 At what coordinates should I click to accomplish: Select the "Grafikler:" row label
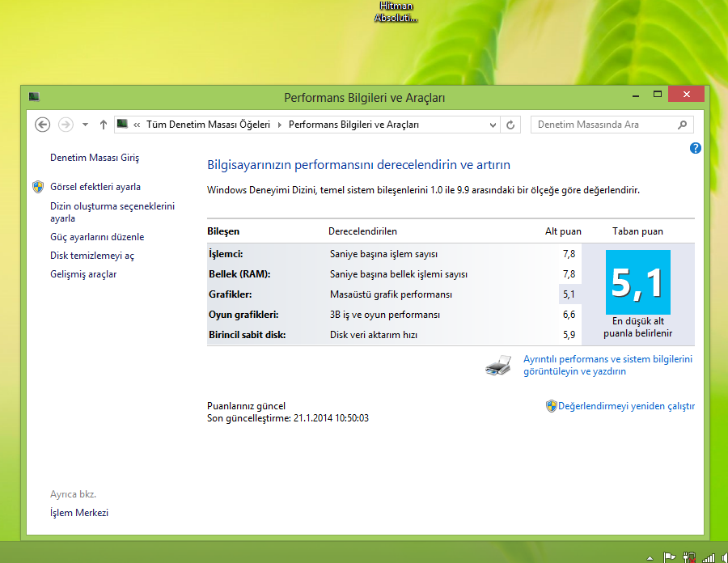231,294
